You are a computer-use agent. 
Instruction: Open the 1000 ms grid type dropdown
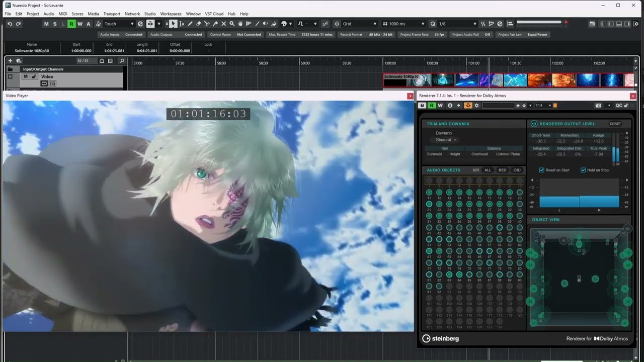(404, 24)
